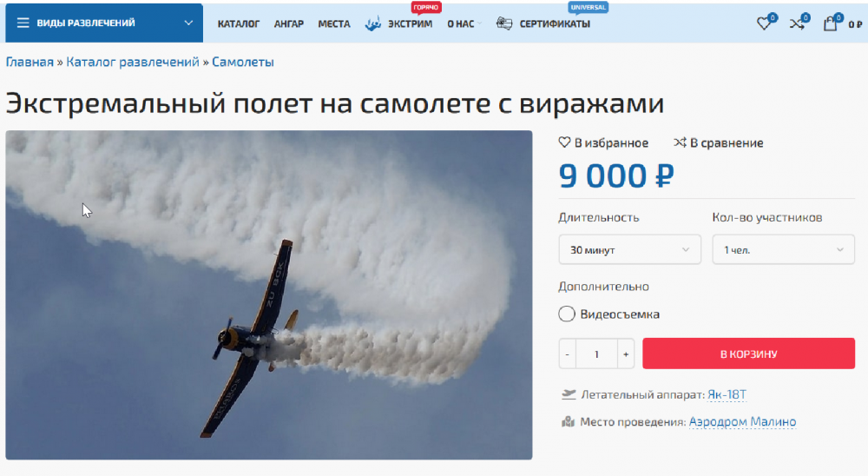Click the parachute icon next to Экстрим

pos(373,23)
